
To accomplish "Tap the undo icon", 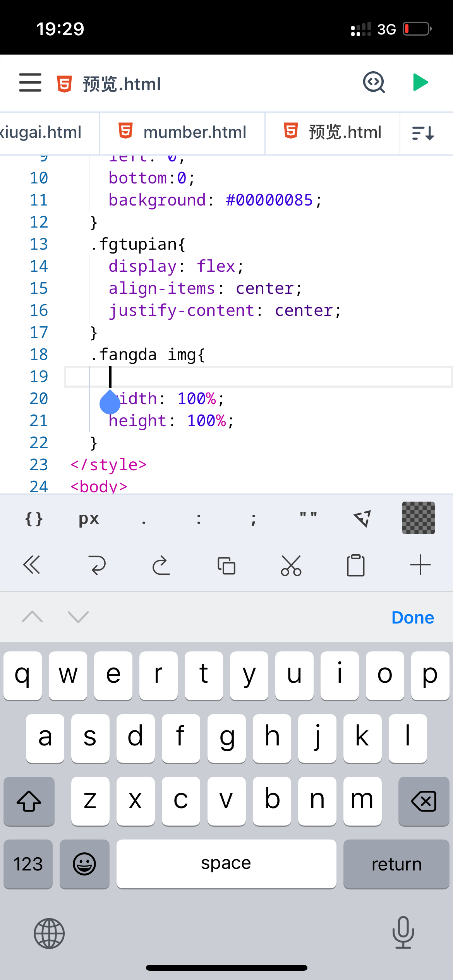I will click(x=97, y=565).
